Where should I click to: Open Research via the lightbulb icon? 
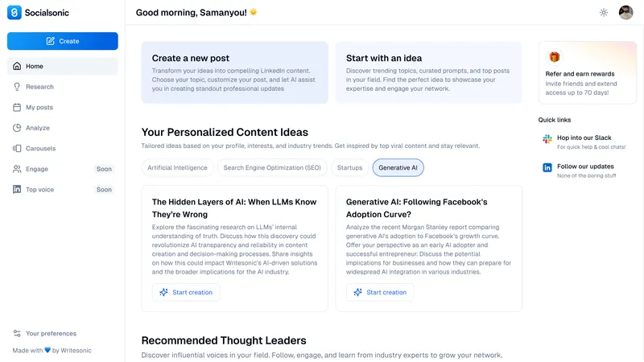click(x=17, y=87)
